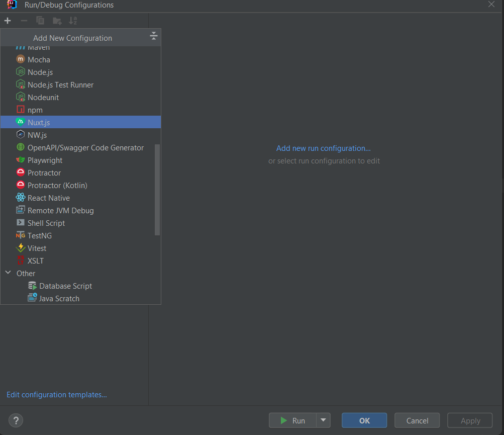Select the Node.js text entry
Image resolution: width=504 pixels, height=435 pixels.
pyautogui.click(x=40, y=72)
